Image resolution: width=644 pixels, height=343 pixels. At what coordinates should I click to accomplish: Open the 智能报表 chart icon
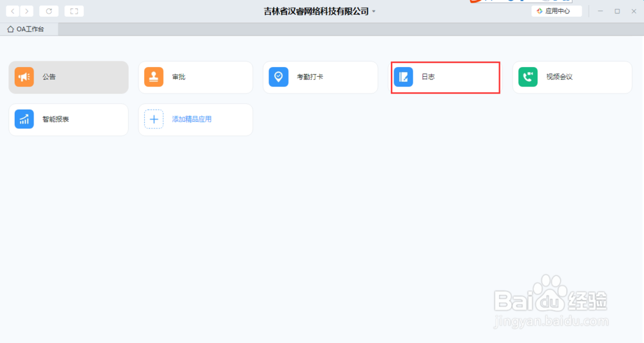[24, 119]
